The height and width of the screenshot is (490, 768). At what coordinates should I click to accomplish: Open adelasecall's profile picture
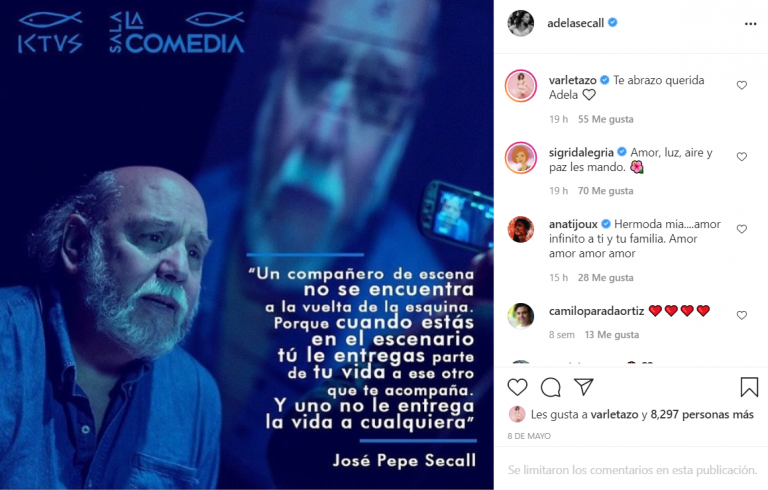point(520,23)
